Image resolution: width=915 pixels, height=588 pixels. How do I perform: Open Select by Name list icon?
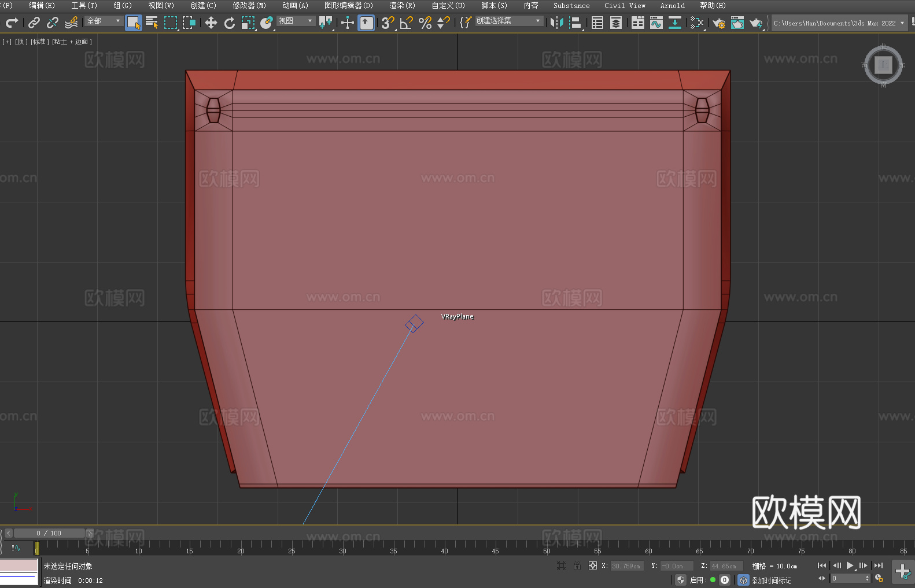click(x=152, y=23)
